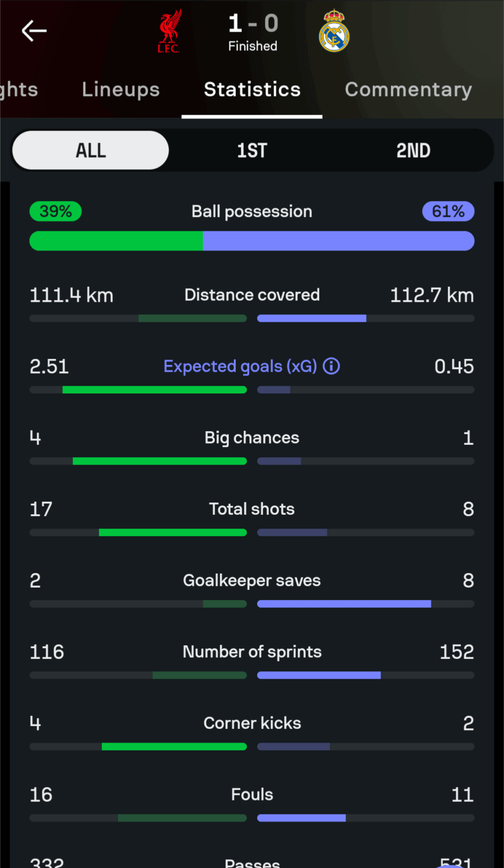The height and width of the screenshot is (868, 504).
Task: Click the Finished match status label
Action: point(253,46)
